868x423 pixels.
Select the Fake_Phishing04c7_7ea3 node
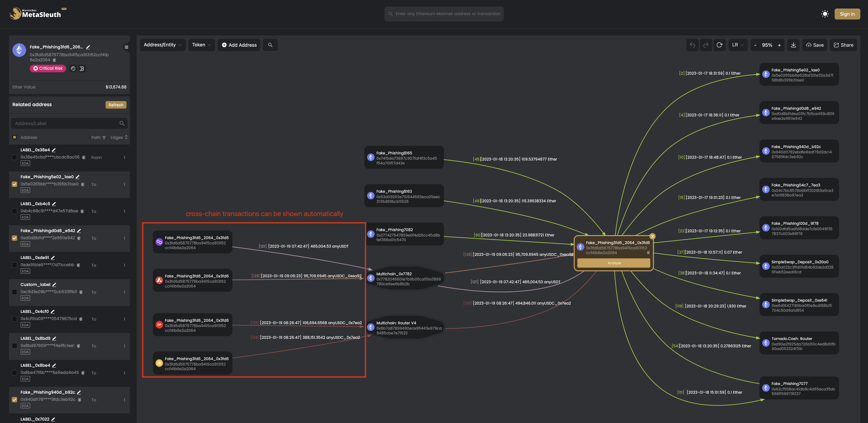799,190
